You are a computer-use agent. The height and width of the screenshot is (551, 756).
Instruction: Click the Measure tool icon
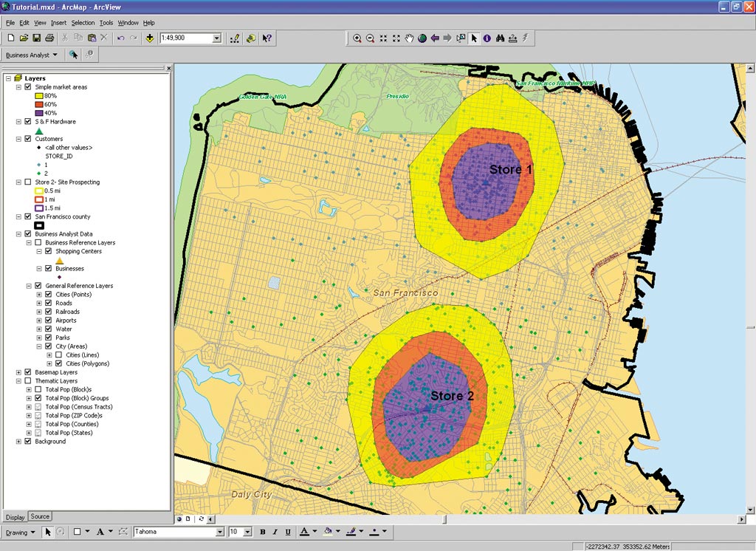[512, 38]
